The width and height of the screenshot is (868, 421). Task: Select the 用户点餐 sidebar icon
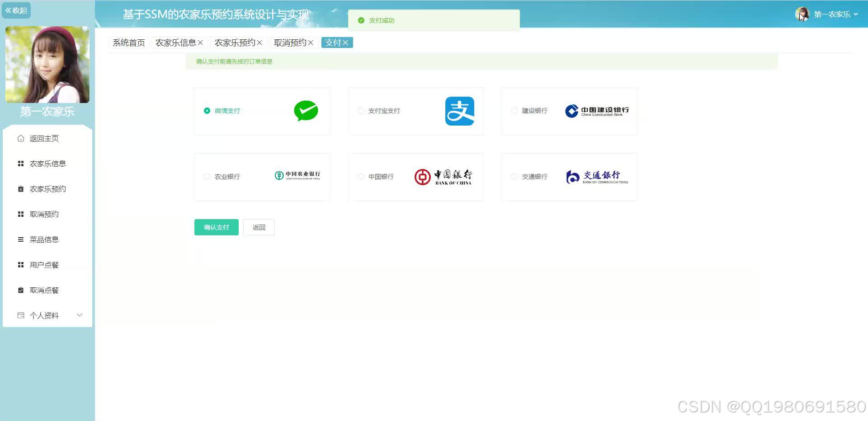(20, 265)
